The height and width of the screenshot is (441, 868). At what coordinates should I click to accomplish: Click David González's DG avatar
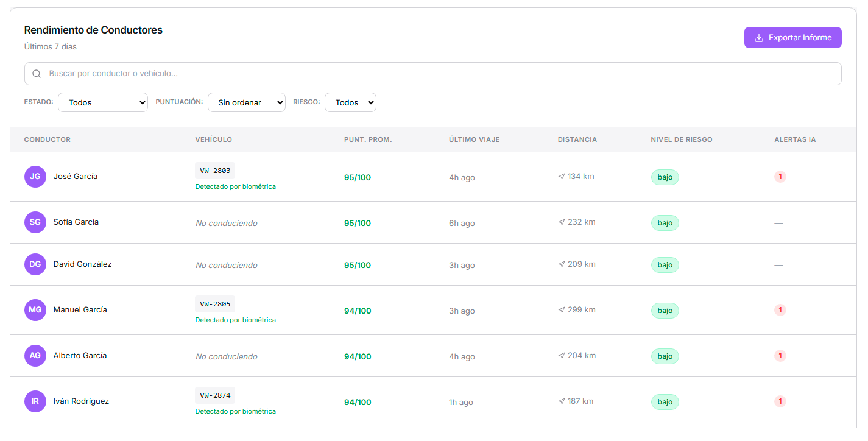35,264
